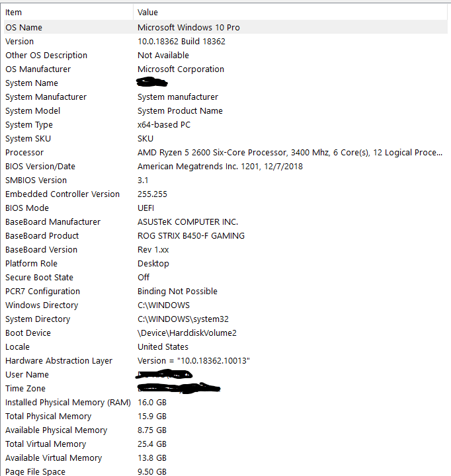
Task: Click the Secure Boot value Off
Action: click(143, 278)
